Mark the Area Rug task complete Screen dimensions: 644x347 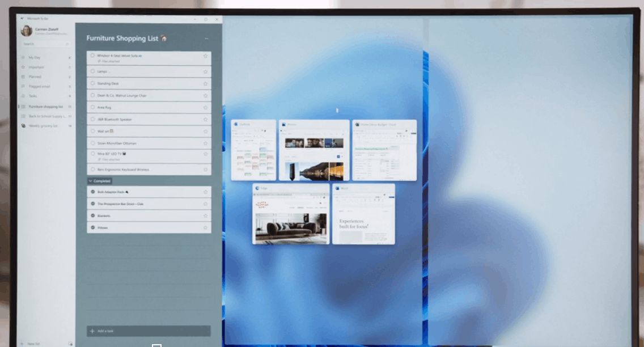[x=92, y=107]
